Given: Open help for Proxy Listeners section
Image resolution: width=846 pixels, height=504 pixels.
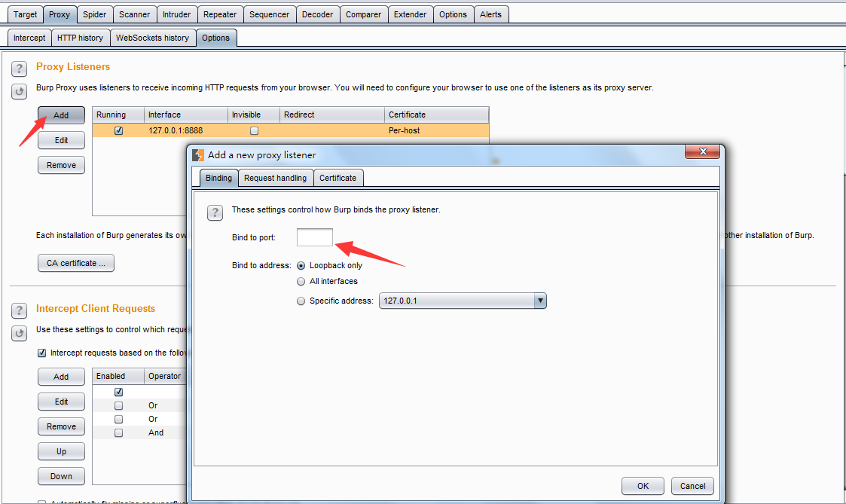Looking at the screenshot, I should 19,69.
